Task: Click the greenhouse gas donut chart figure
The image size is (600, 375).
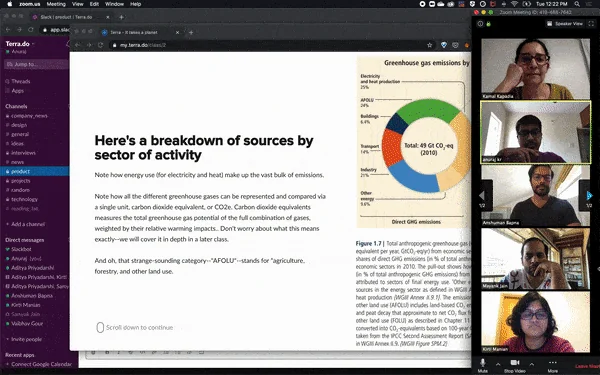Action: [414, 142]
